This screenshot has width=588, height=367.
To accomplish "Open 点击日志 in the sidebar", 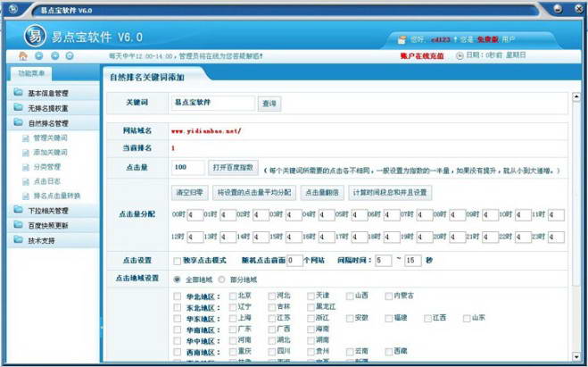I will [x=47, y=181].
